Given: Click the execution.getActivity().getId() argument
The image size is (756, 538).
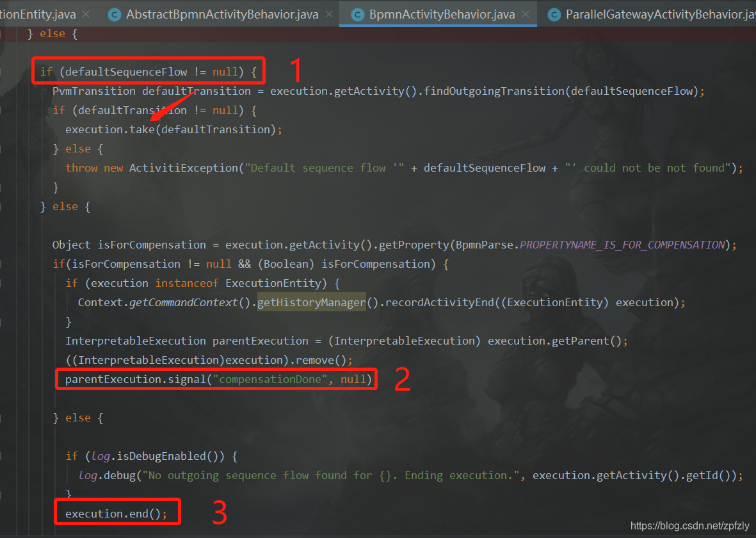Looking at the screenshot, I should point(632,475).
